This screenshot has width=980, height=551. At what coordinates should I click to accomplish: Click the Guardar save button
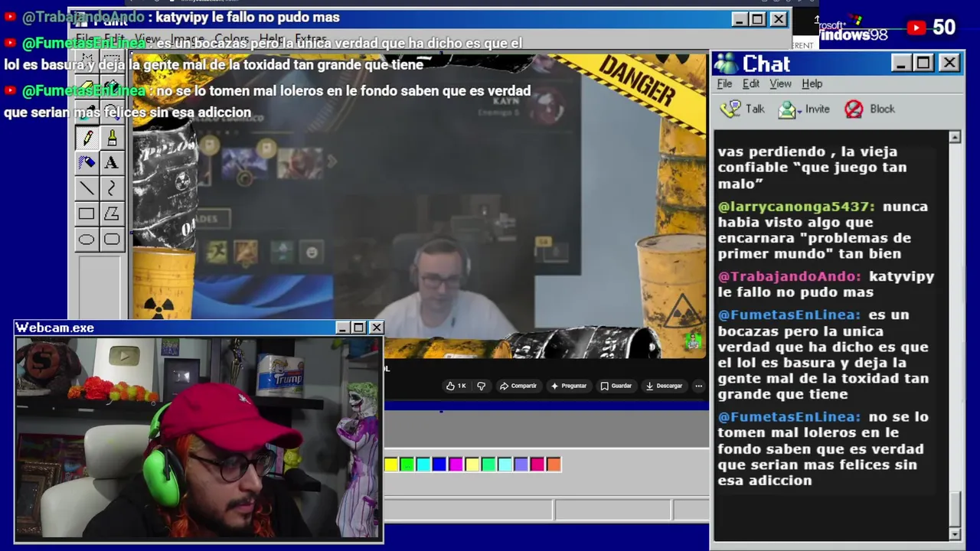616,386
